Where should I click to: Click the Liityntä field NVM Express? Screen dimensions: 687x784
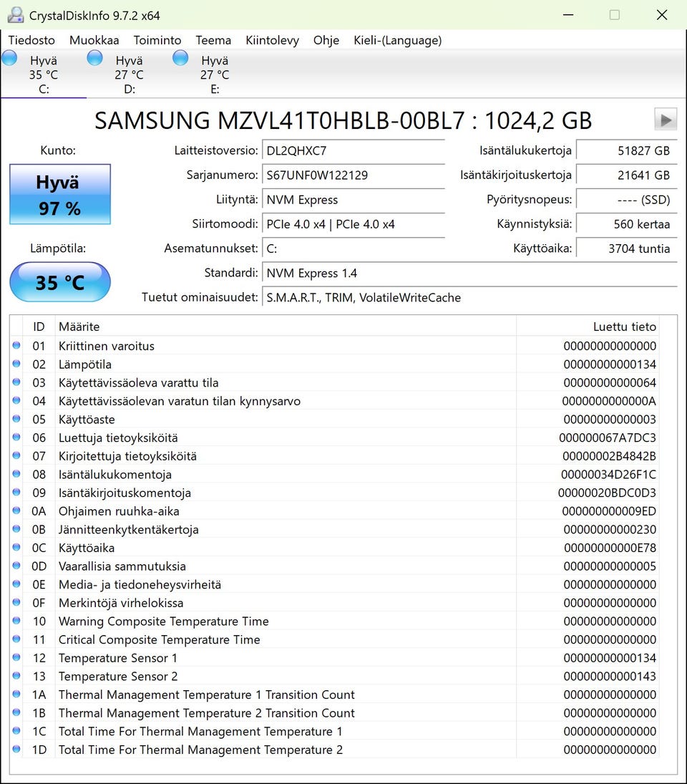pos(354,200)
